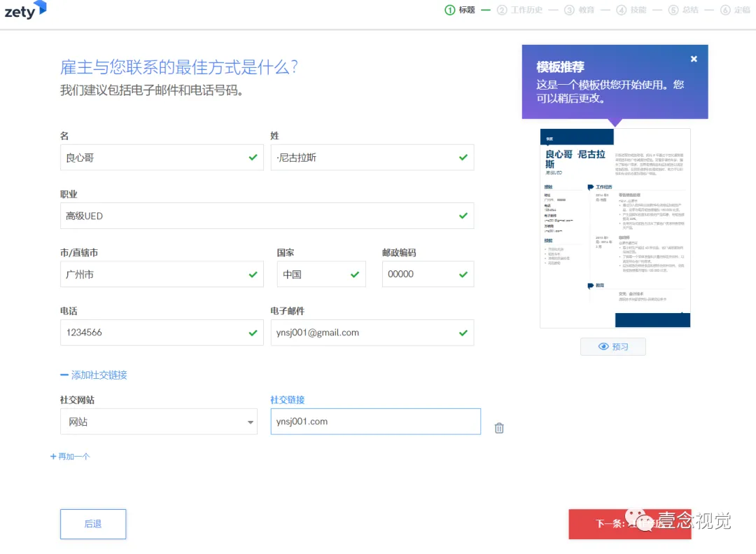Select step 1 标题 in progress bar

point(460,10)
